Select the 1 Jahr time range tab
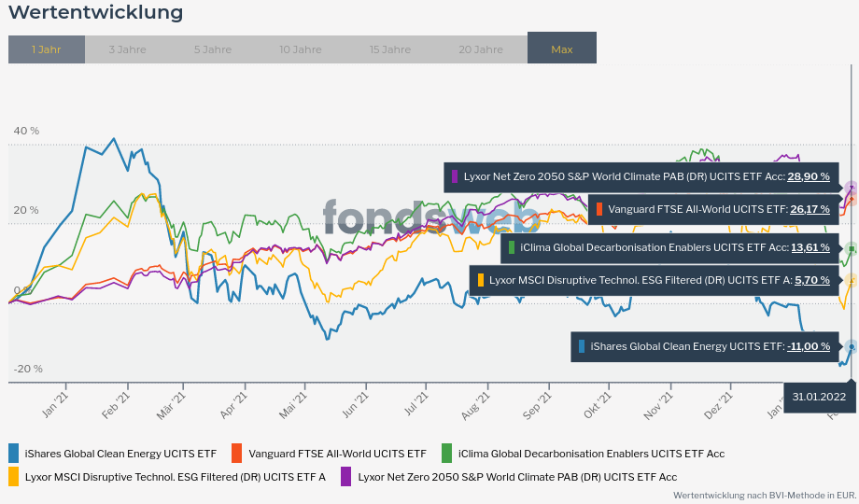 (x=47, y=49)
